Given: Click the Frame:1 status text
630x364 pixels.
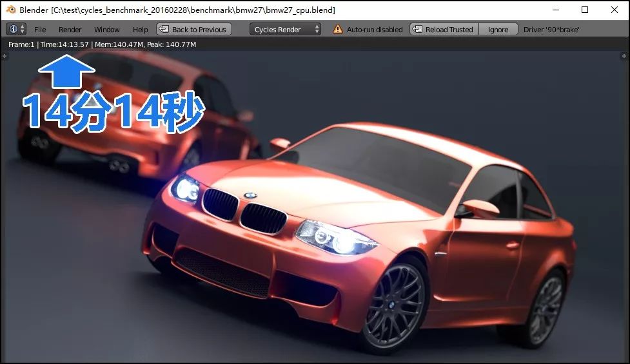Looking at the screenshot, I should 21,44.
